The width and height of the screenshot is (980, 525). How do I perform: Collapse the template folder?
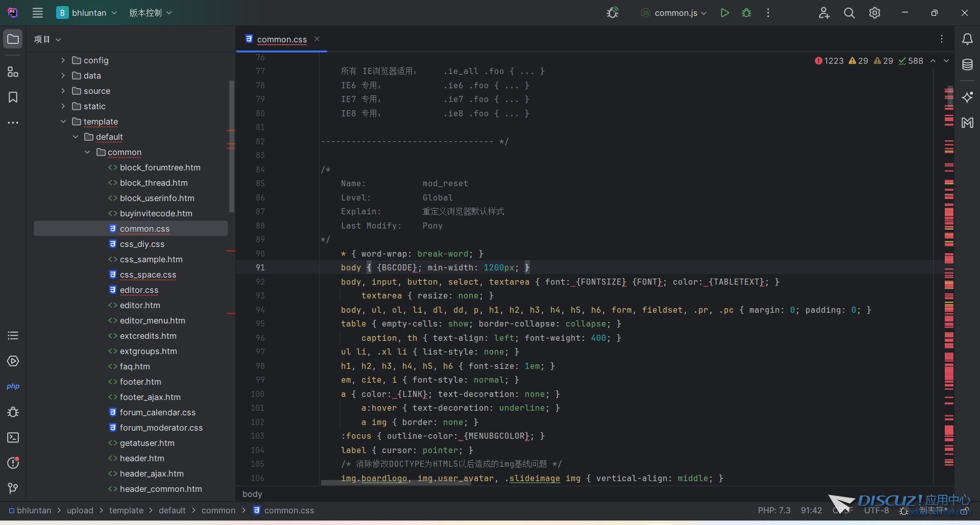tap(63, 121)
